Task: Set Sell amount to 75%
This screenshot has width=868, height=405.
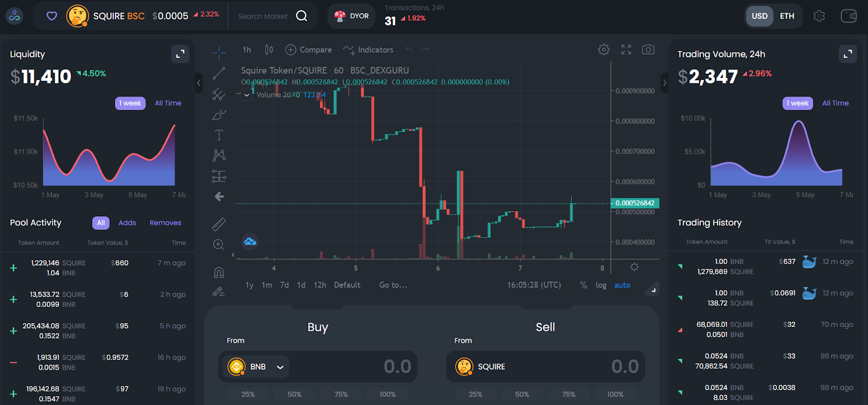Action: click(569, 395)
